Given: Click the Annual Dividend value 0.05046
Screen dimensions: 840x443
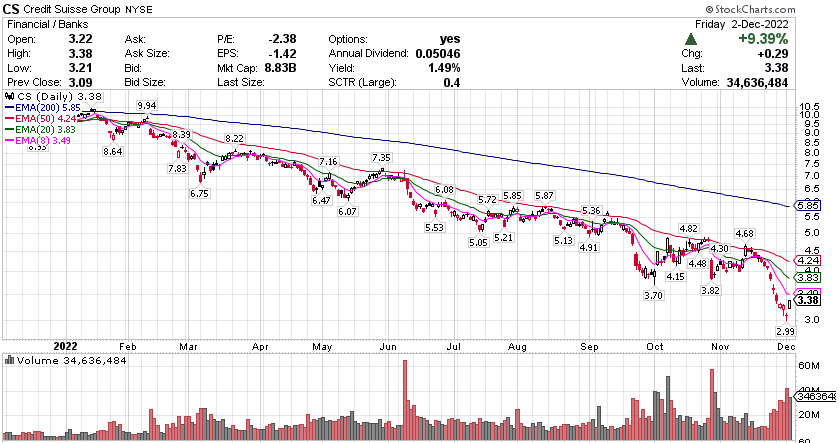Looking at the screenshot, I should click(438, 54).
